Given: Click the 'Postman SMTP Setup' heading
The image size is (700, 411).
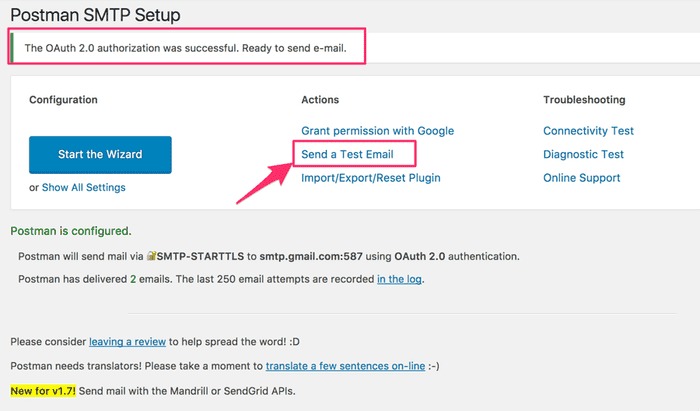Looking at the screenshot, I should click(95, 15).
